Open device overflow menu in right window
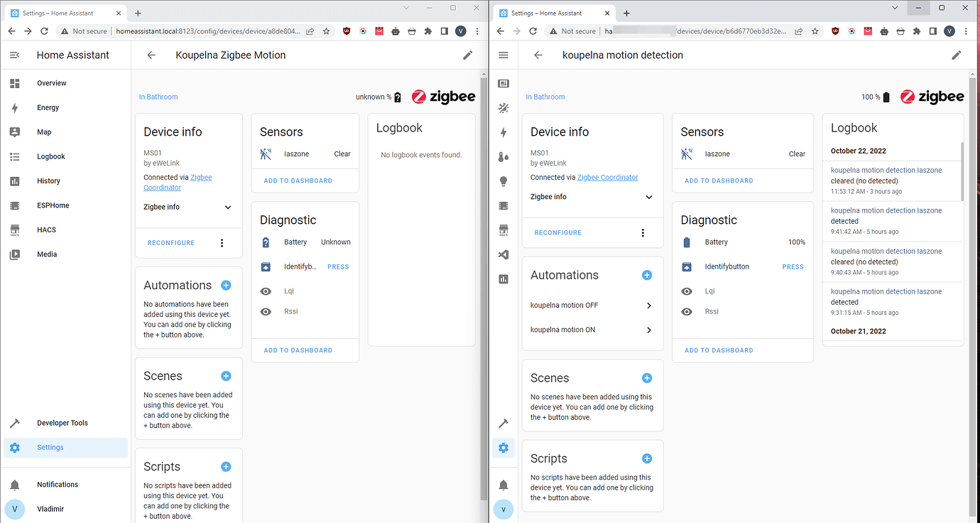This screenshot has width=980, height=523. click(643, 232)
